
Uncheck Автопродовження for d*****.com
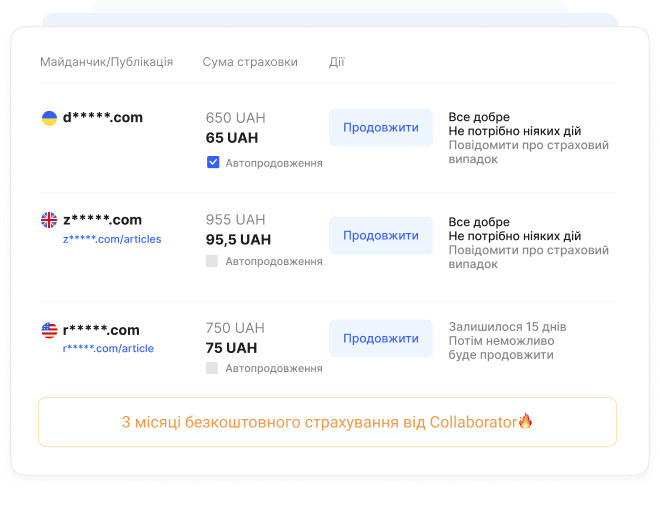click(213, 162)
